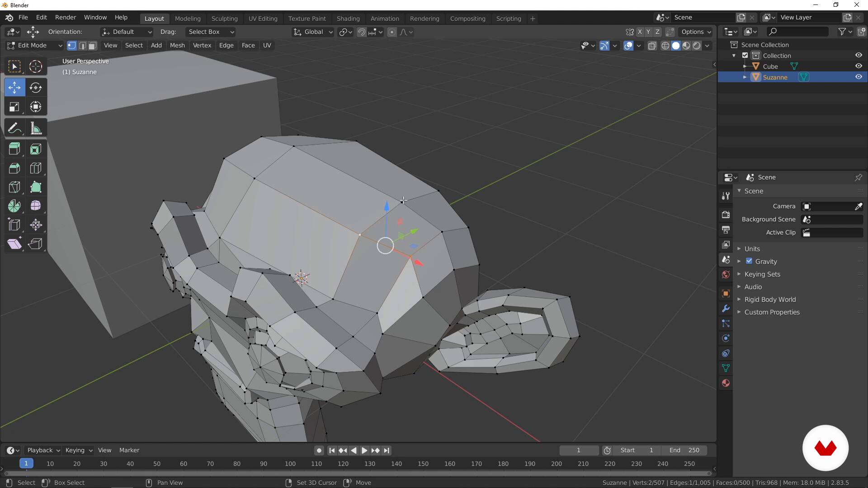868x488 pixels.
Task: Open the Global transform orientation dropdown
Action: [313, 32]
